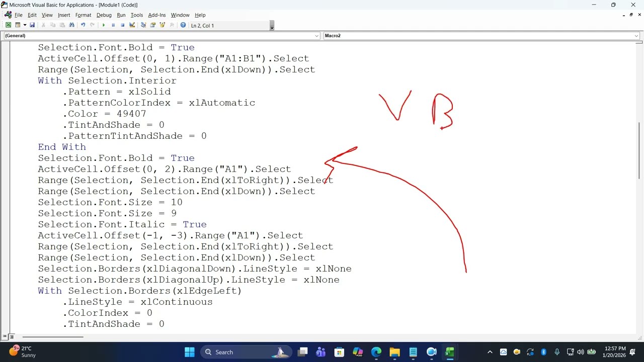Open the Help menu

point(200,15)
